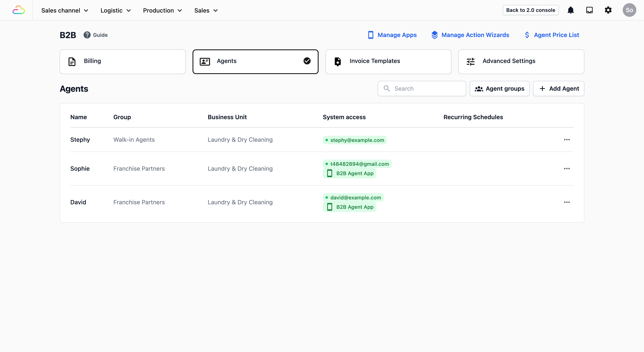644x352 pixels.
Task: Click the 'So' user avatar
Action: click(x=629, y=10)
